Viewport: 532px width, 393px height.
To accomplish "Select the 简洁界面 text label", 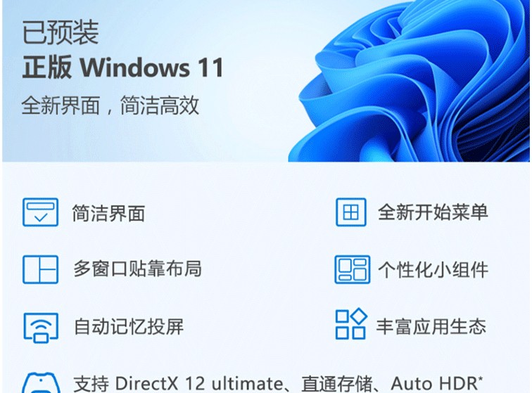I will (108, 213).
